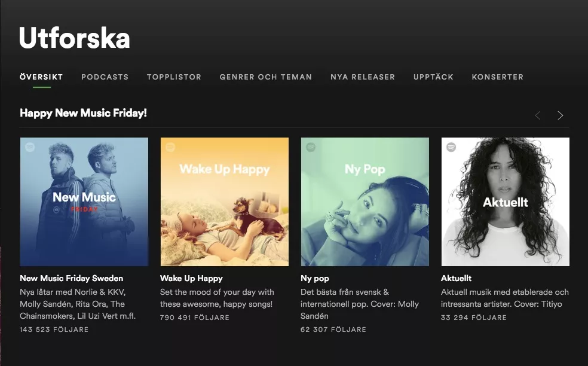Select the ÖVERSIKT tab
The height and width of the screenshot is (366, 588).
click(x=41, y=77)
